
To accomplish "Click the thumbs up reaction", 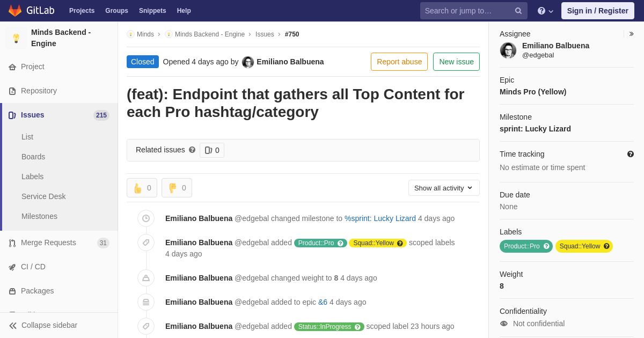I will click(x=142, y=188).
